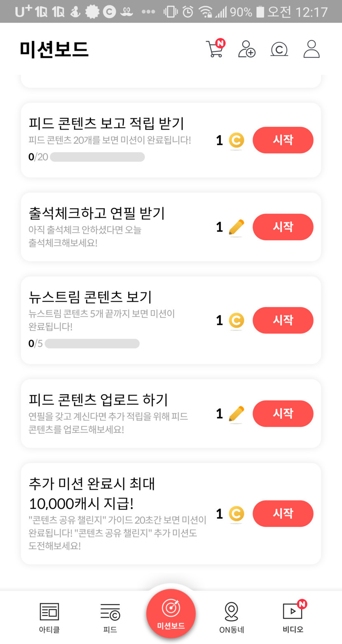This screenshot has width=342, height=644.
Task: Open the user profile icon
Action: pos(312,49)
